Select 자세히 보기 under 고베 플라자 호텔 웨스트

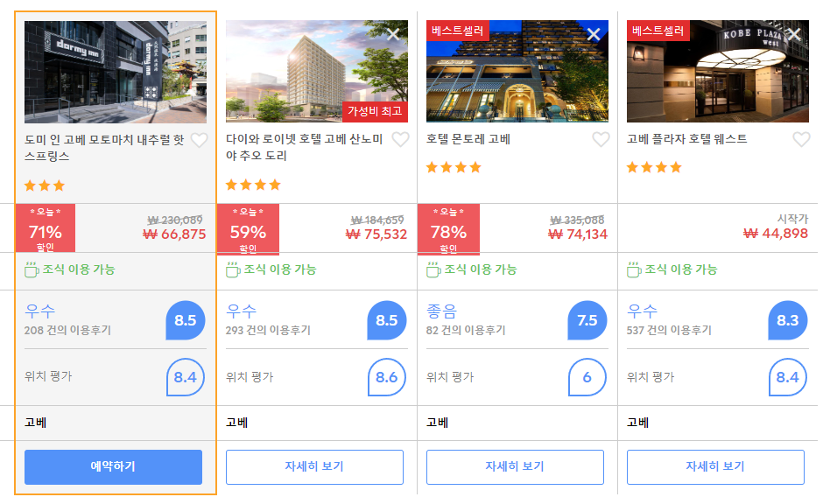pos(715,466)
